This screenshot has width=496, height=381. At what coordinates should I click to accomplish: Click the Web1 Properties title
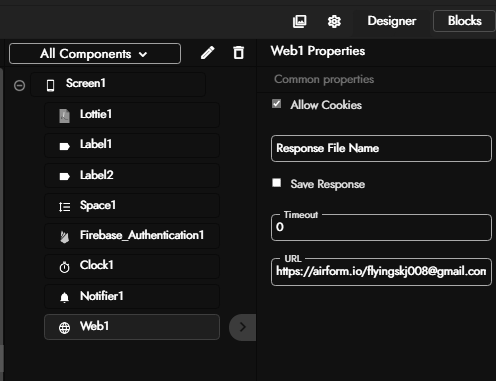click(318, 51)
